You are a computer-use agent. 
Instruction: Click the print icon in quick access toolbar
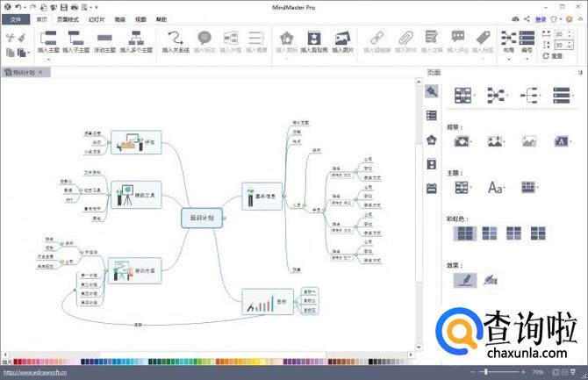coord(75,7)
